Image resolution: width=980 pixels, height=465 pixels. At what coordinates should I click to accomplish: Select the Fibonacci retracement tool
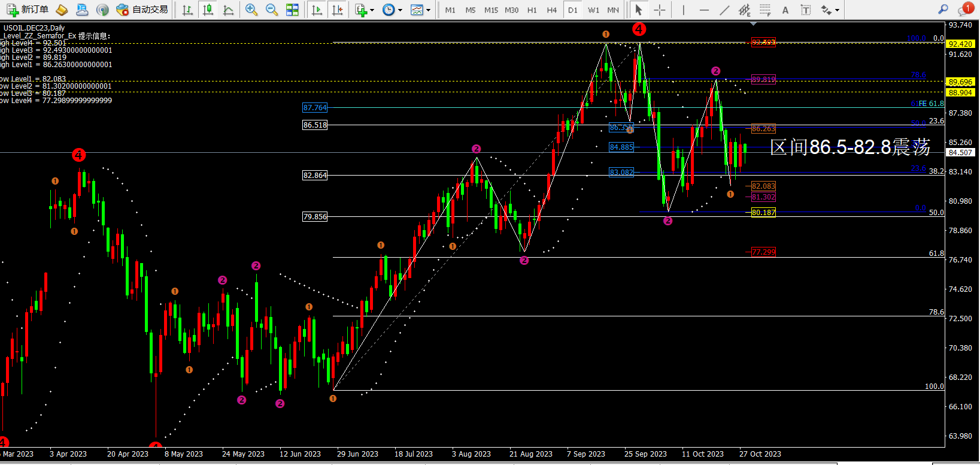tap(765, 10)
